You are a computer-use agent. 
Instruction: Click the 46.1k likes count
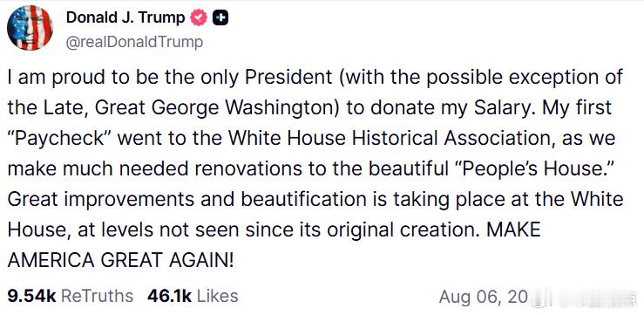click(170, 296)
